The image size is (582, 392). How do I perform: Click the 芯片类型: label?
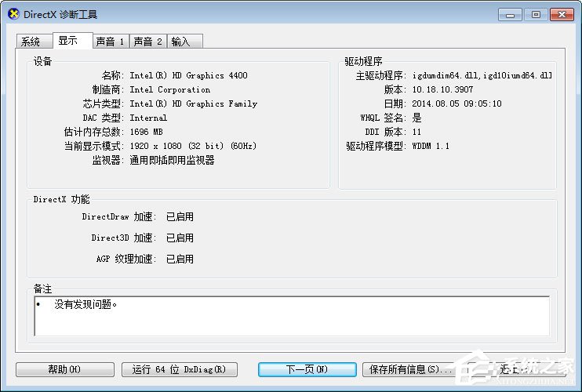coord(104,103)
